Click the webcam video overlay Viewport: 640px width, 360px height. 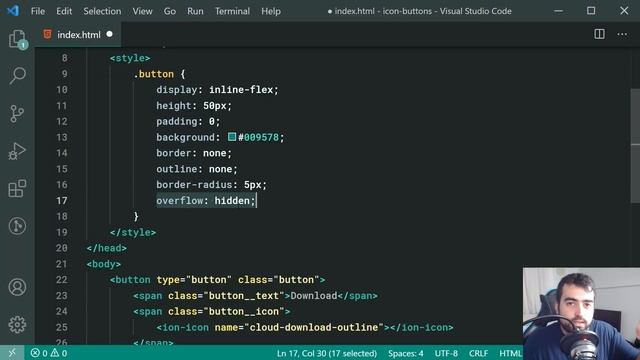pos(581,313)
